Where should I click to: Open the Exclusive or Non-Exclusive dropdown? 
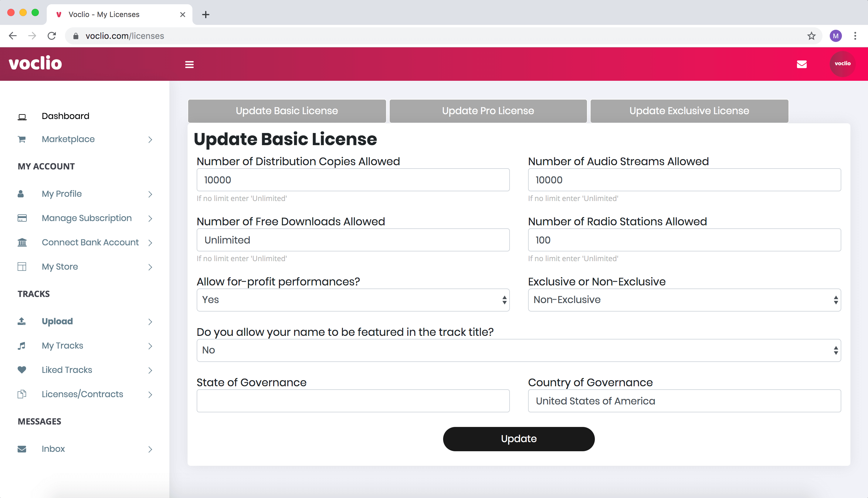(684, 300)
